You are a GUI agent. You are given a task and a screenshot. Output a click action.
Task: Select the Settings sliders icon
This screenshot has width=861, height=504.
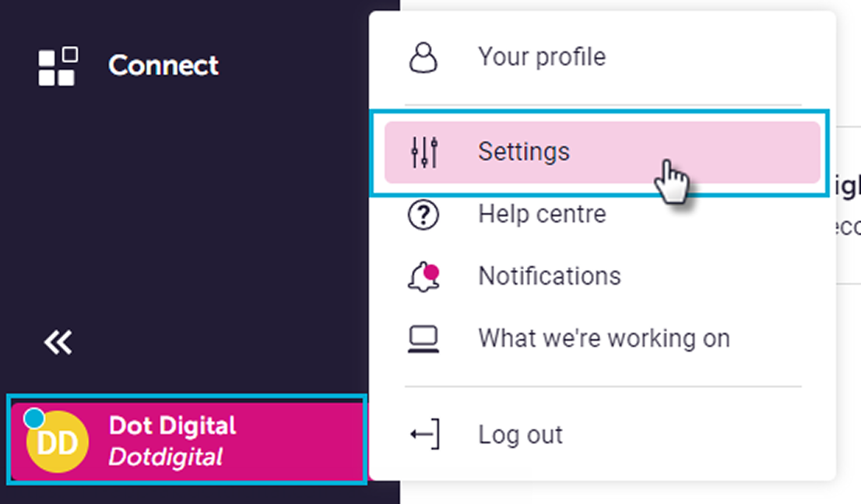(423, 152)
